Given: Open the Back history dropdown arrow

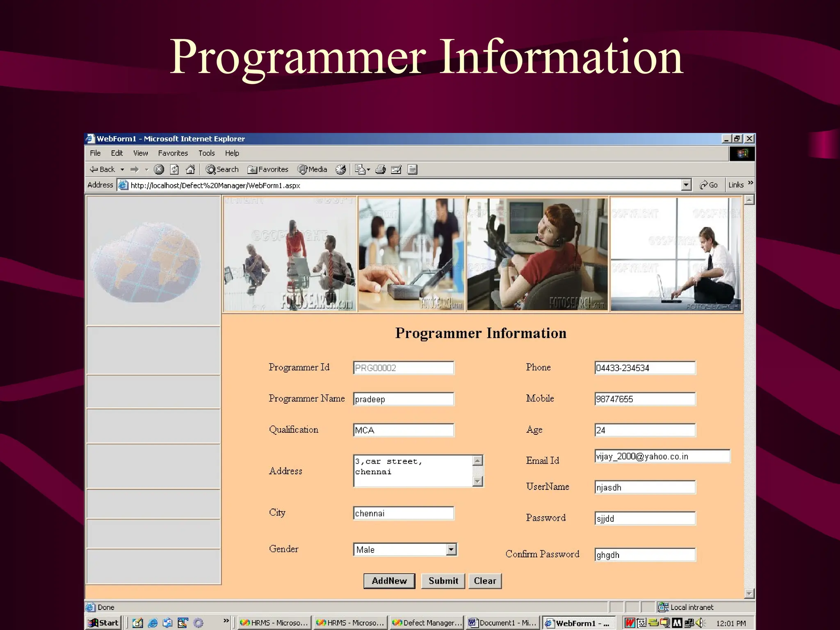Looking at the screenshot, I should [x=122, y=169].
